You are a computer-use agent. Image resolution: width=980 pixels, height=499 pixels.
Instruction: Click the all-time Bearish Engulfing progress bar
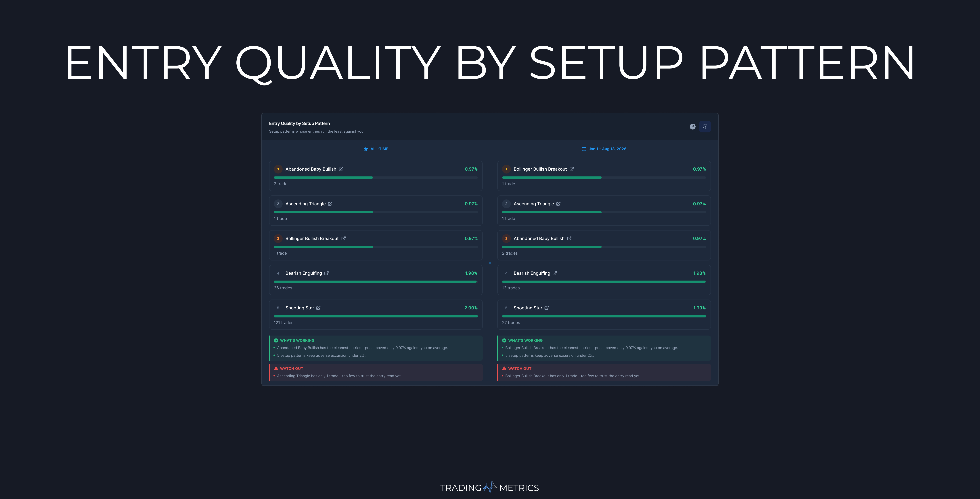[376, 282]
